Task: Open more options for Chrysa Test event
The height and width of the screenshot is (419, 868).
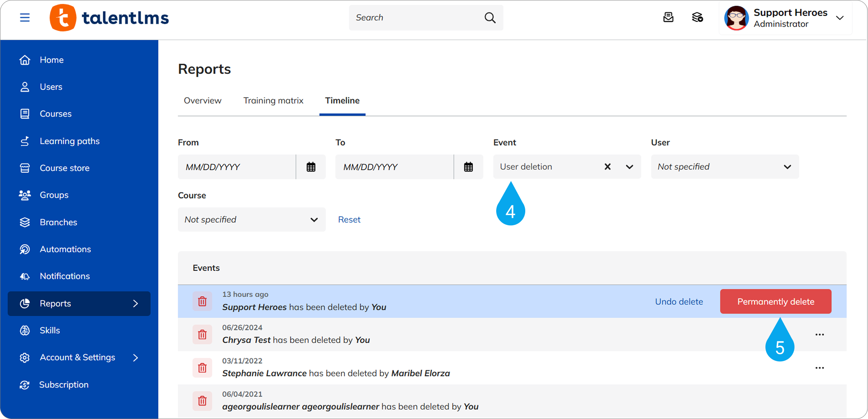Action: coord(819,335)
